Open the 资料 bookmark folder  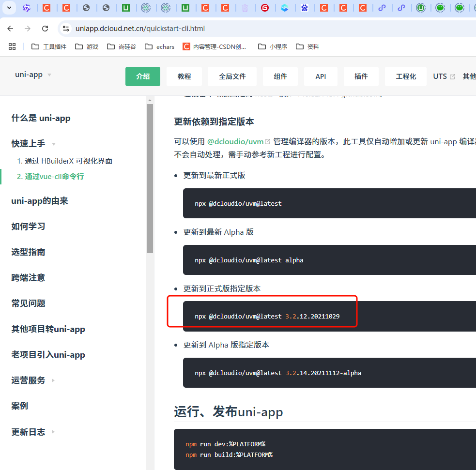[307, 46]
